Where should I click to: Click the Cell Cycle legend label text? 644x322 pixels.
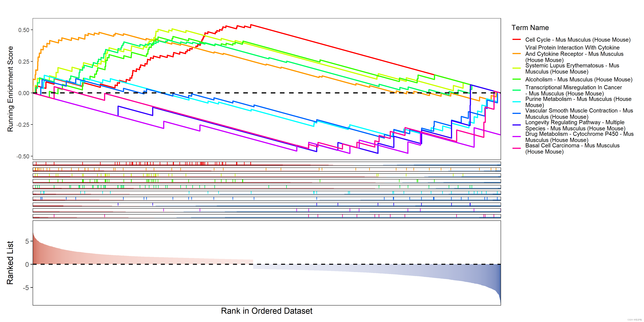pyautogui.click(x=578, y=39)
